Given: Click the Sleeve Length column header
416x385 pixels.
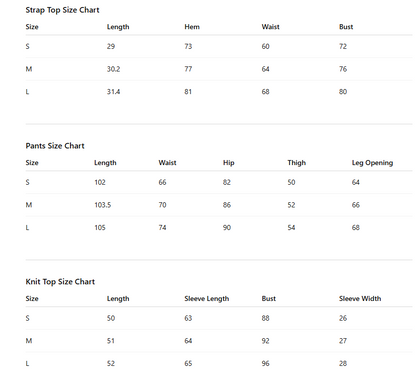Looking at the screenshot, I should (207, 299).
